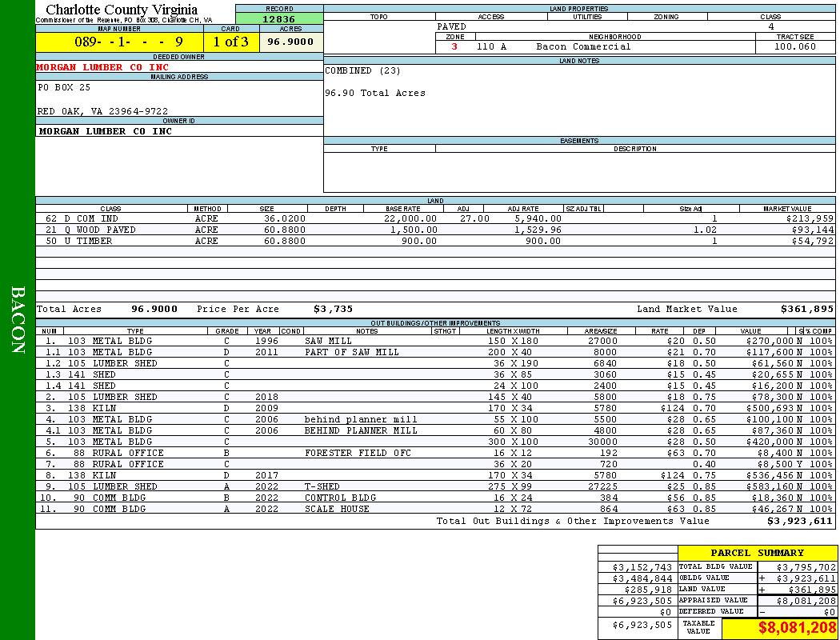Click row 3 KILN value $500,693

pyautogui.click(x=770, y=408)
